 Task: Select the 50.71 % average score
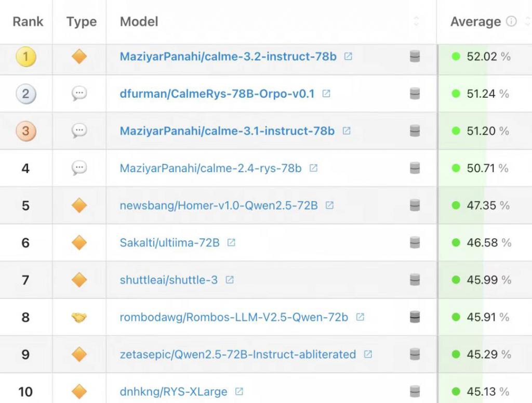(487, 168)
